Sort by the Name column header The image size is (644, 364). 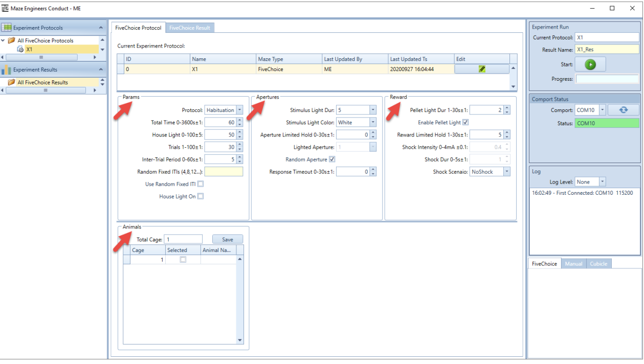[223, 59]
